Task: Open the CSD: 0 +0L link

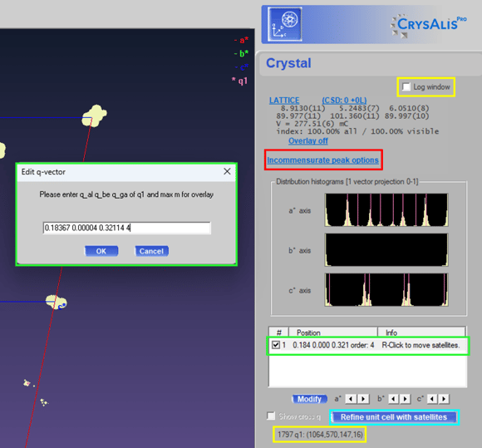Action: tap(344, 101)
